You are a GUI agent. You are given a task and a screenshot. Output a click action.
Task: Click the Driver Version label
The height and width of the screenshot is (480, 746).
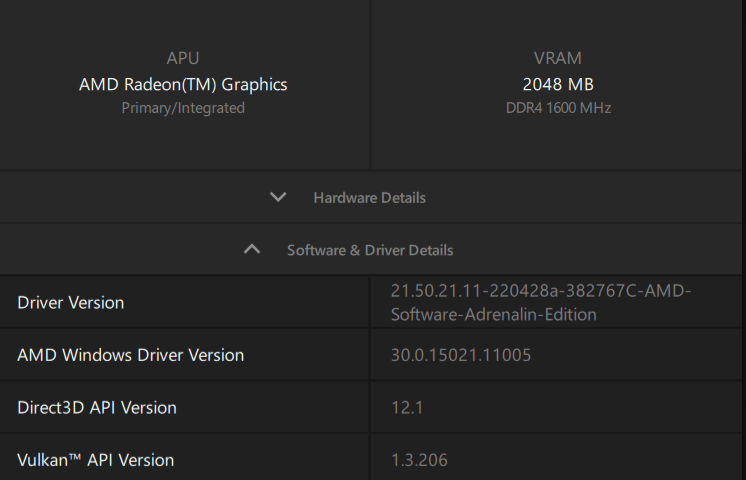tap(70, 303)
